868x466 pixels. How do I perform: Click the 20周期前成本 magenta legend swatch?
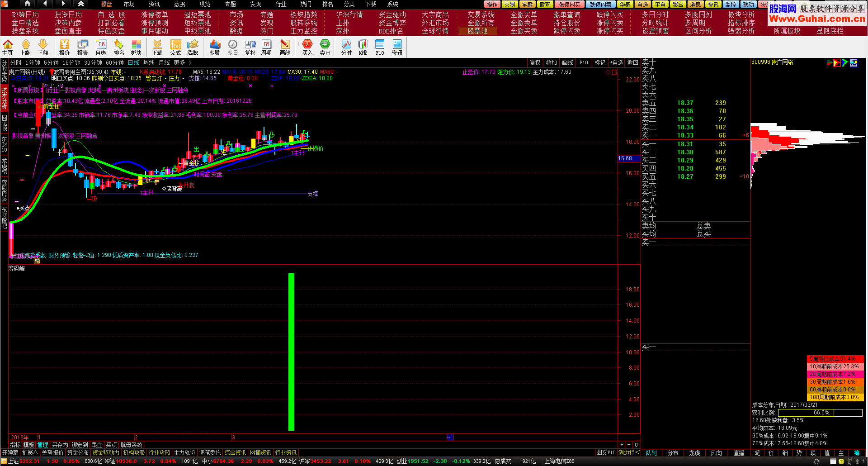(x=835, y=374)
